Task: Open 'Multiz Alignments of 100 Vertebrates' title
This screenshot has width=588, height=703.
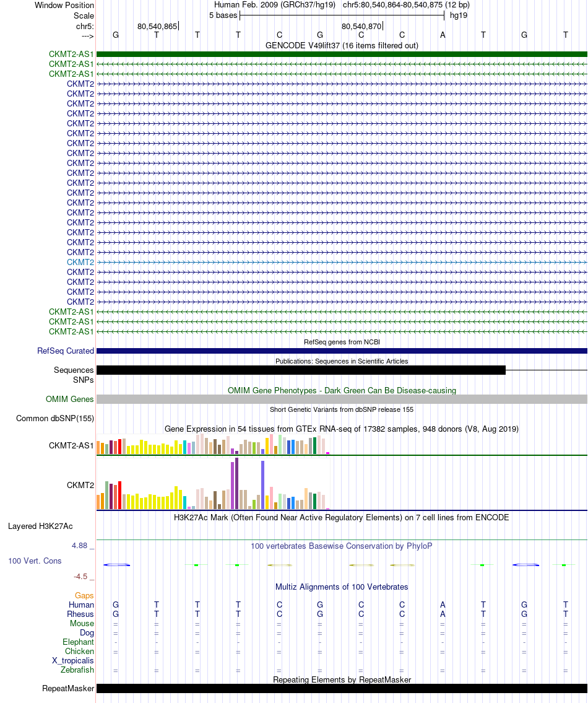Action: coord(342,587)
